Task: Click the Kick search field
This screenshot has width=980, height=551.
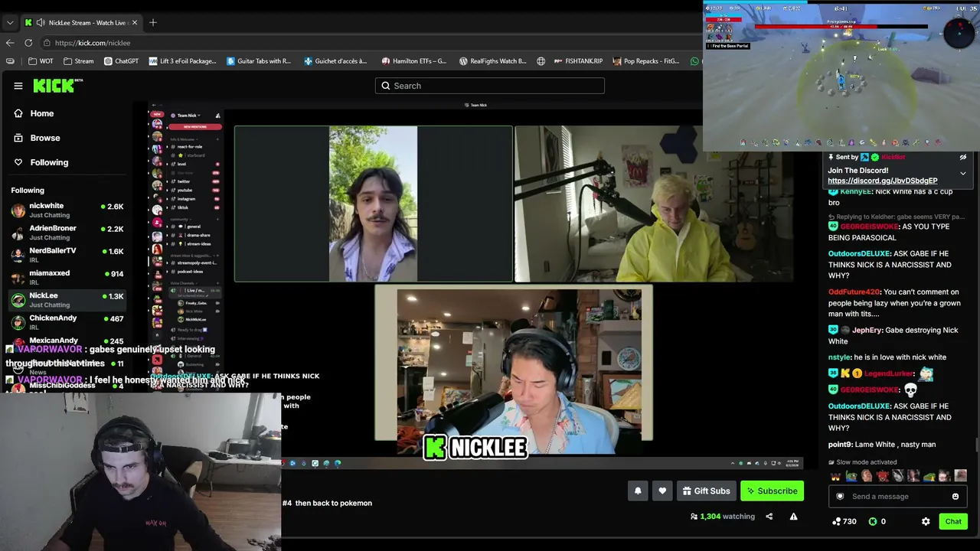Action: [490, 86]
